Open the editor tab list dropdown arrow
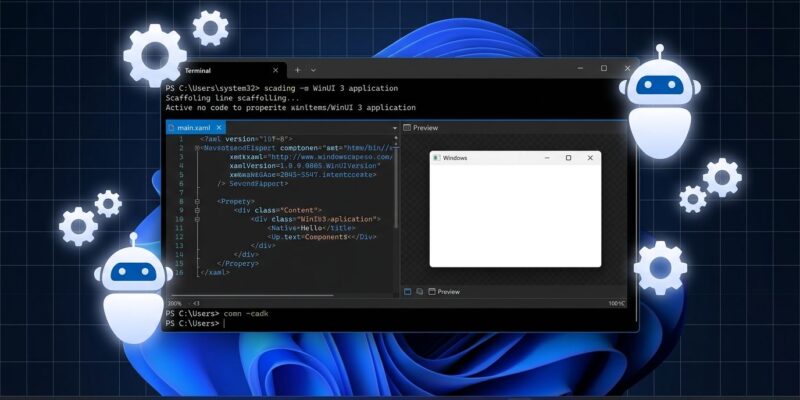Screen dimensions: 800x400 pos(395,128)
